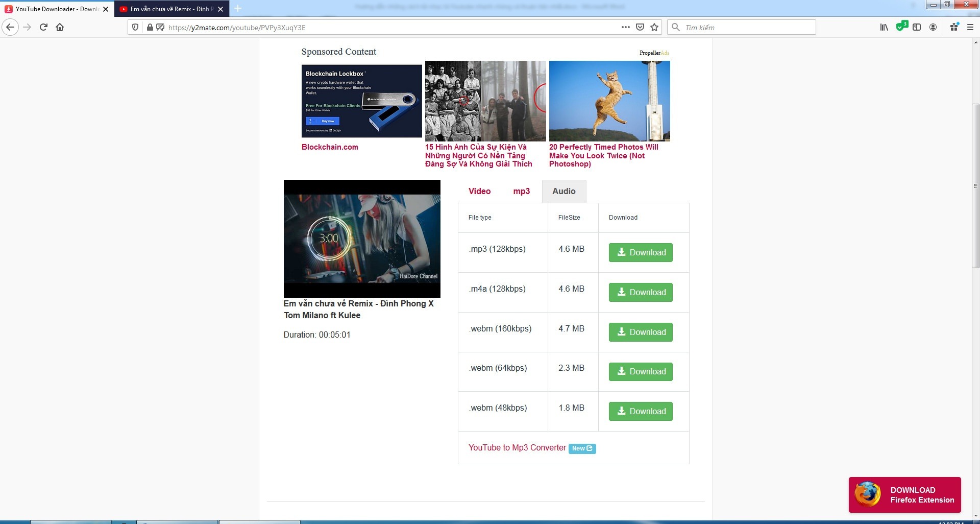
Task: Open the Blockchain Lockbox ad image
Action: click(361, 101)
